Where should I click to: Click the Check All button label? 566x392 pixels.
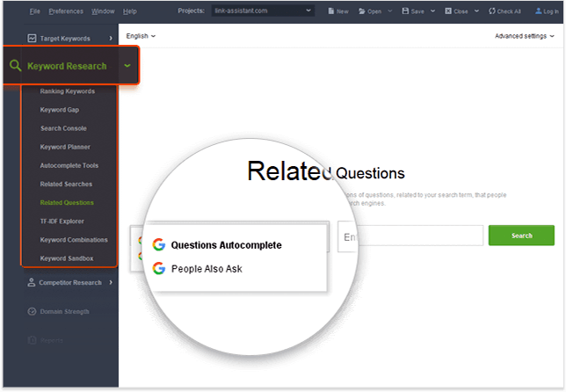coord(509,11)
